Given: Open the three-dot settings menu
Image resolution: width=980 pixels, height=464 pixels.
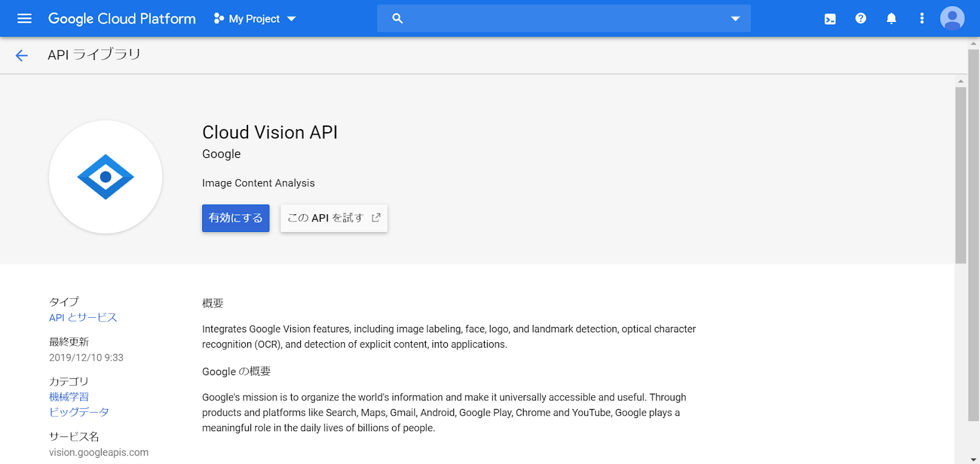Looking at the screenshot, I should (922, 18).
